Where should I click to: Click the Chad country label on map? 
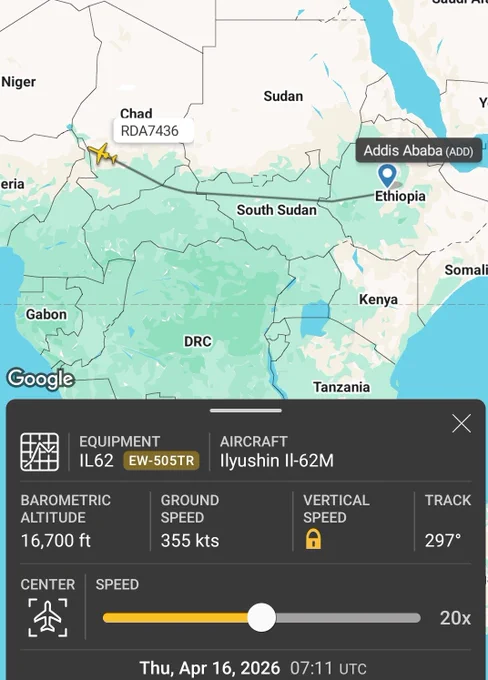pyautogui.click(x=136, y=113)
